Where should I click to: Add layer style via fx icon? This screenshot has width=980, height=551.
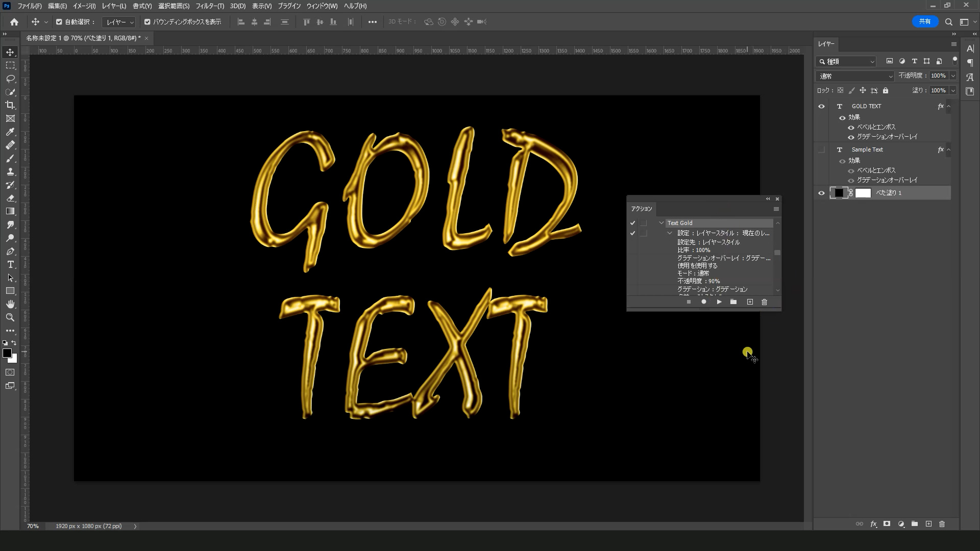click(x=873, y=524)
